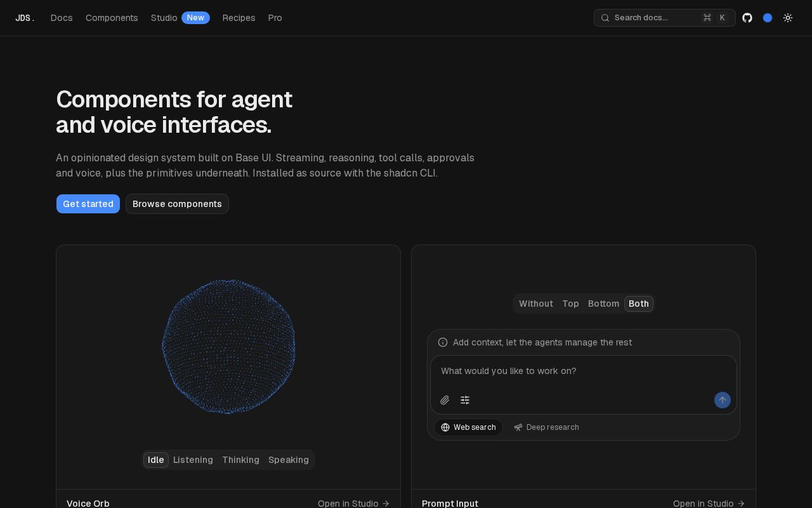Open the Recipes nav item
The height and width of the screenshot is (508, 812).
point(239,18)
